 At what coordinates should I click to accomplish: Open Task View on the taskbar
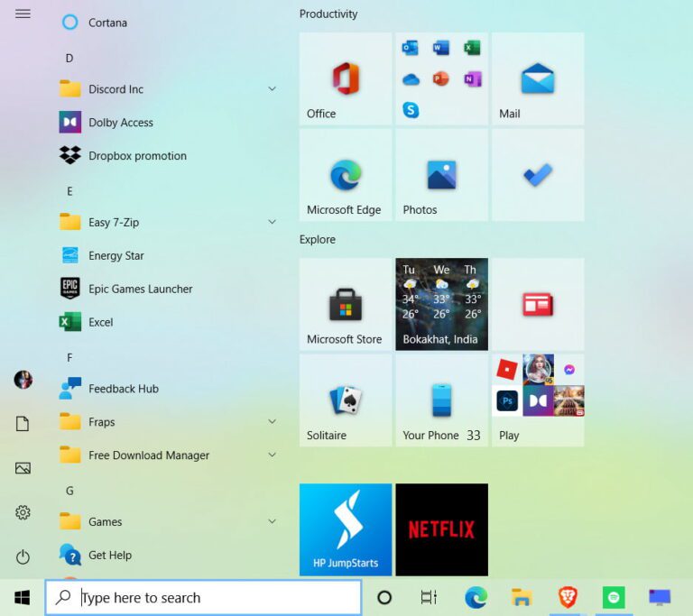point(429,597)
